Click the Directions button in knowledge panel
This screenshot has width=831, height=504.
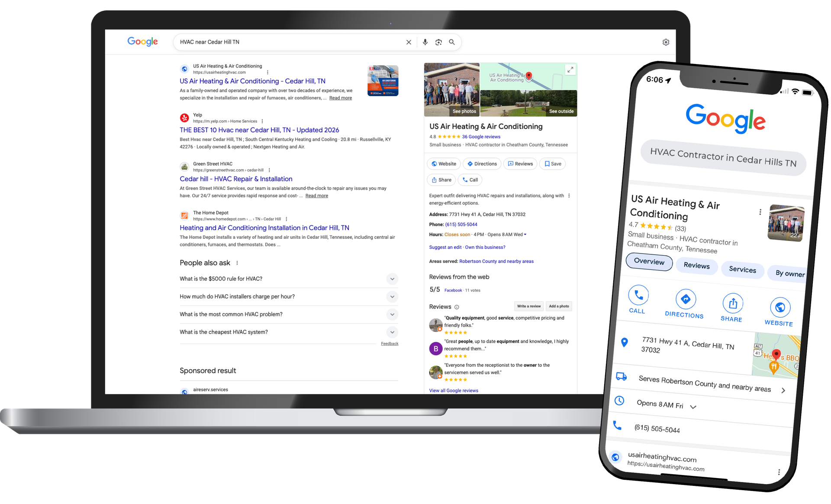click(x=482, y=164)
